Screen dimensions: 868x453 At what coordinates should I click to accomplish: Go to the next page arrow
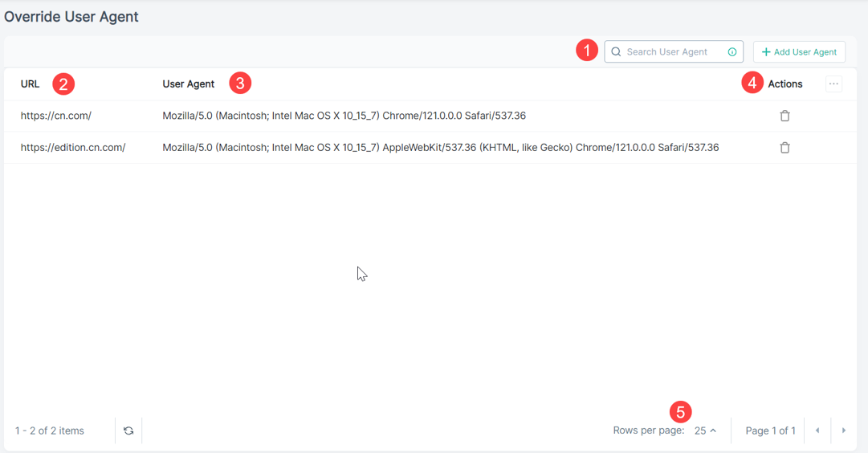coord(844,431)
